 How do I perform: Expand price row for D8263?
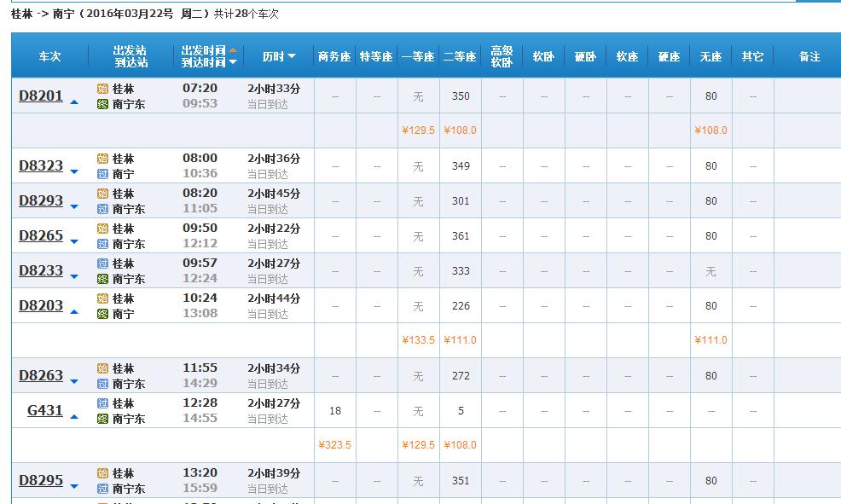tap(74, 382)
